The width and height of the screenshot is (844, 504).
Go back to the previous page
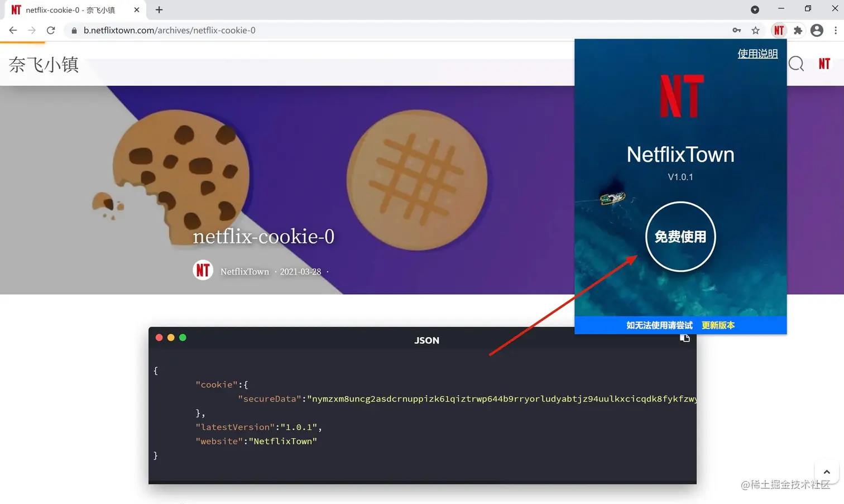click(x=13, y=30)
